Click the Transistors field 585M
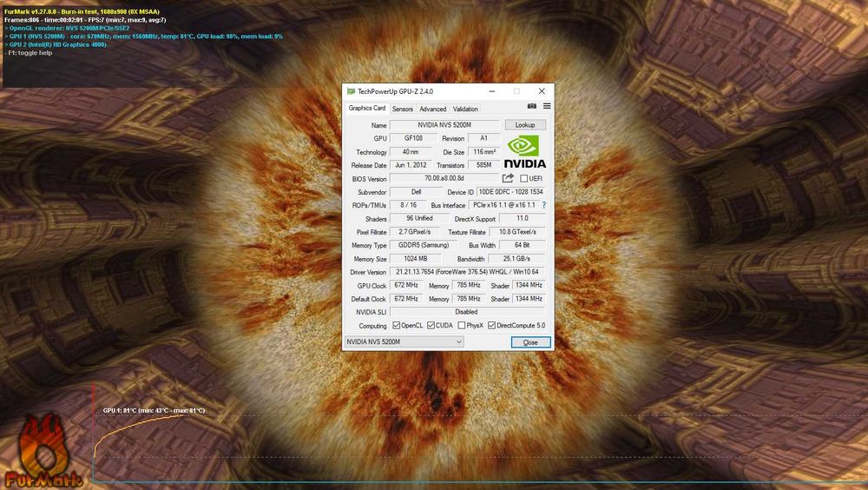Image resolution: width=868 pixels, height=490 pixels. click(x=484, y=164)
